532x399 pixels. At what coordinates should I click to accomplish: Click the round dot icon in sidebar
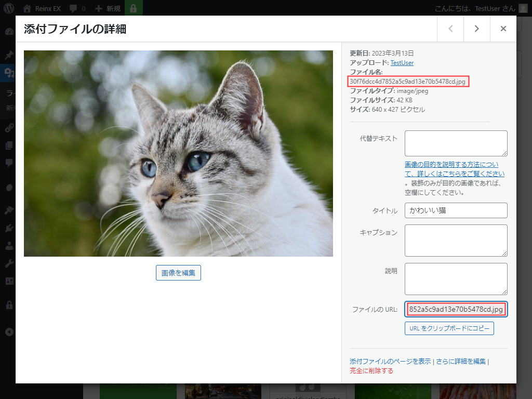pyautogui.click(x=9, y=188)
